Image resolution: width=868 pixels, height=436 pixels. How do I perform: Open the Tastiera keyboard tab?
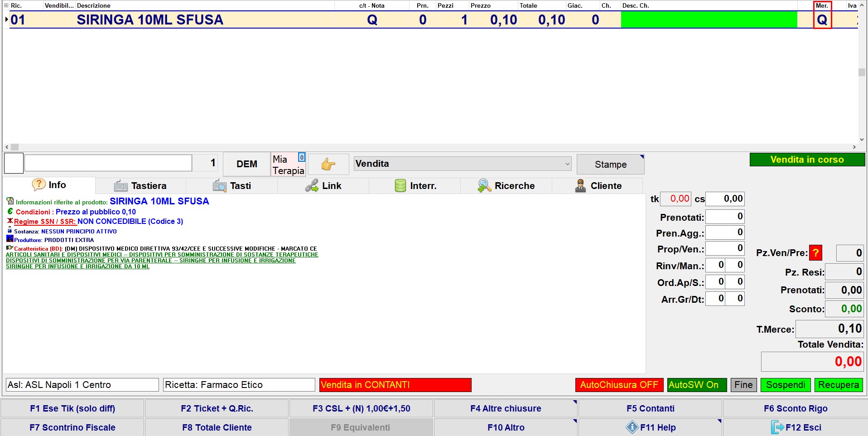pos(140,186)
